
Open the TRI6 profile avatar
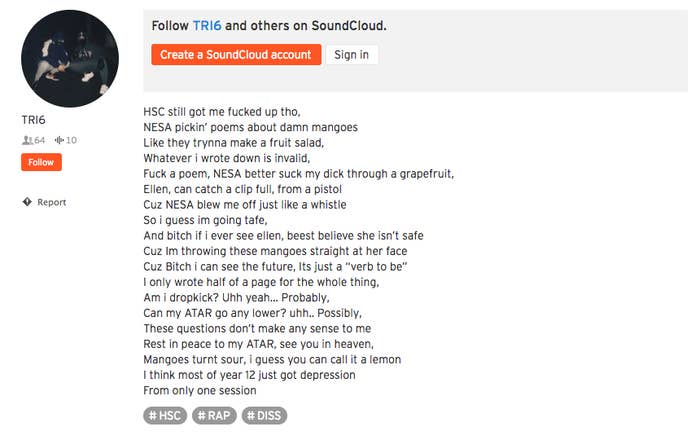(70, 58)
